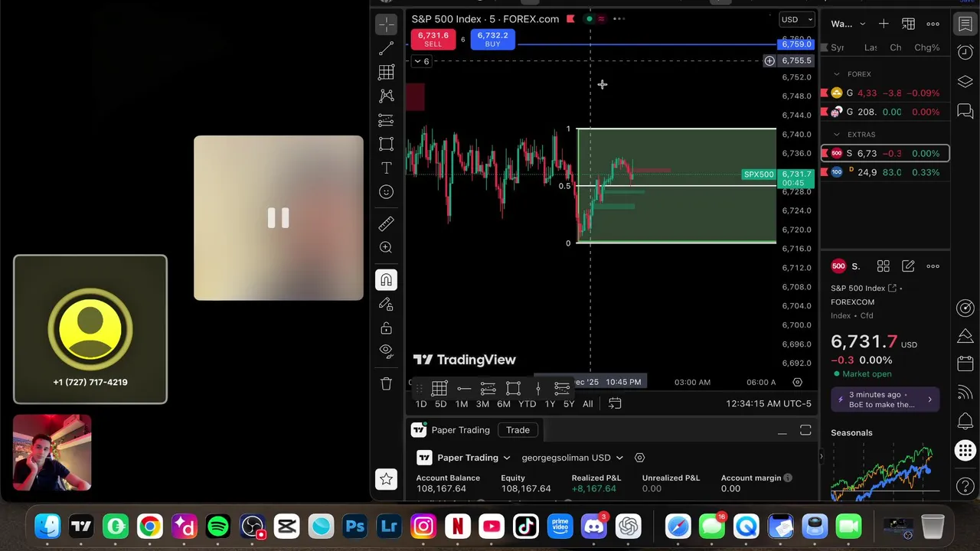Open chart settings gear on time axis

798,382
